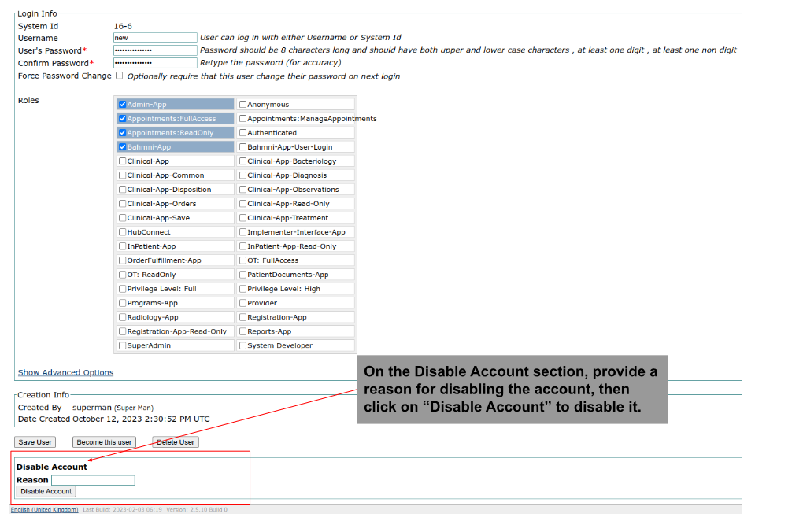Image resolution: width=803 pixels, height=532 pixels.
Task: Enable the Registration-App role
Action: (242, 317)
